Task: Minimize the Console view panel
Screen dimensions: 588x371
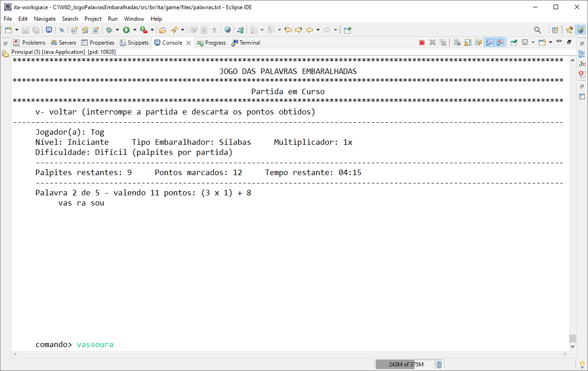Action: coord(559,42)
